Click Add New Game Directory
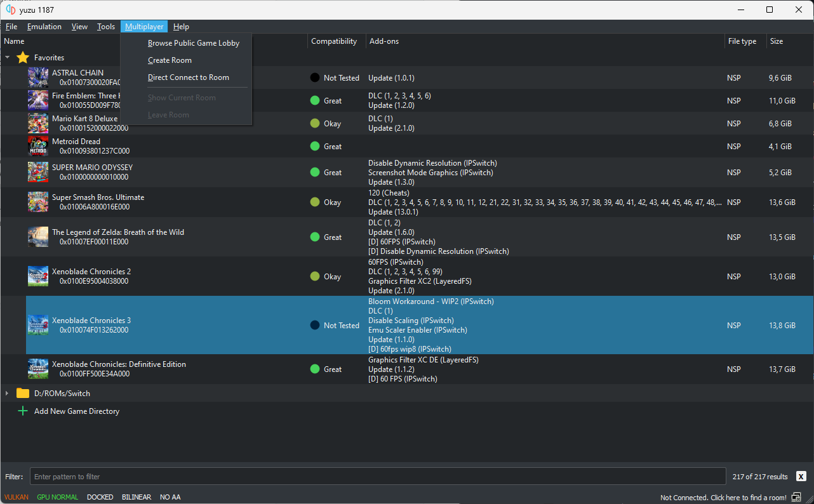Viewport: 814px width, 504px height. coord(77,411)
